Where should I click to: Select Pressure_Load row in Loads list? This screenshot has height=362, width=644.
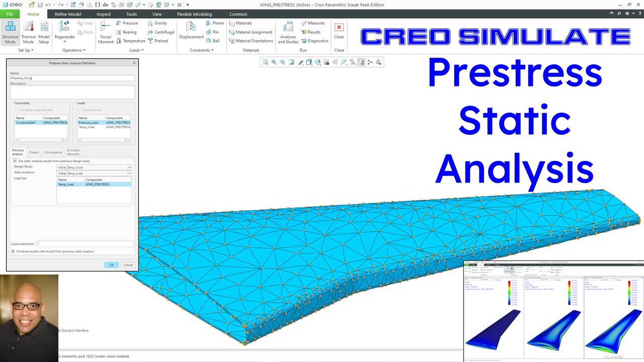click(x=104, y=123)
